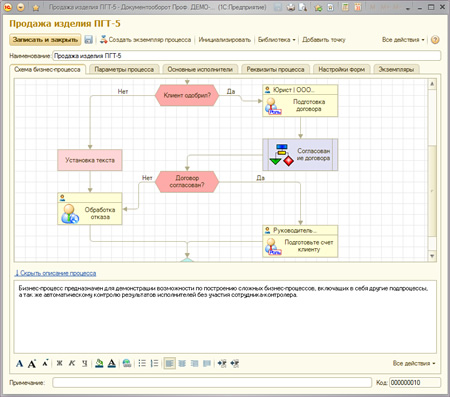Switch to 'Реквизиты процесса' tab
This screenshot has width=450, height=397.
coord(275,69)
